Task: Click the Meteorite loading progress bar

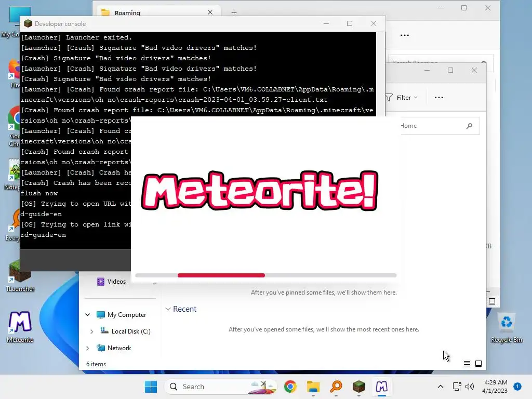Action: (x=265, y=275)
